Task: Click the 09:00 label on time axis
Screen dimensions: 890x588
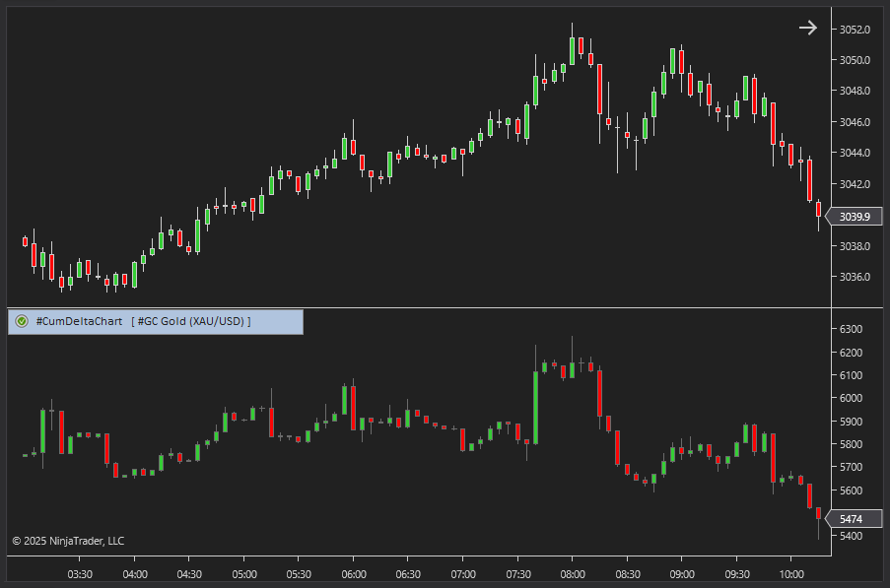Action: point(681,574)
